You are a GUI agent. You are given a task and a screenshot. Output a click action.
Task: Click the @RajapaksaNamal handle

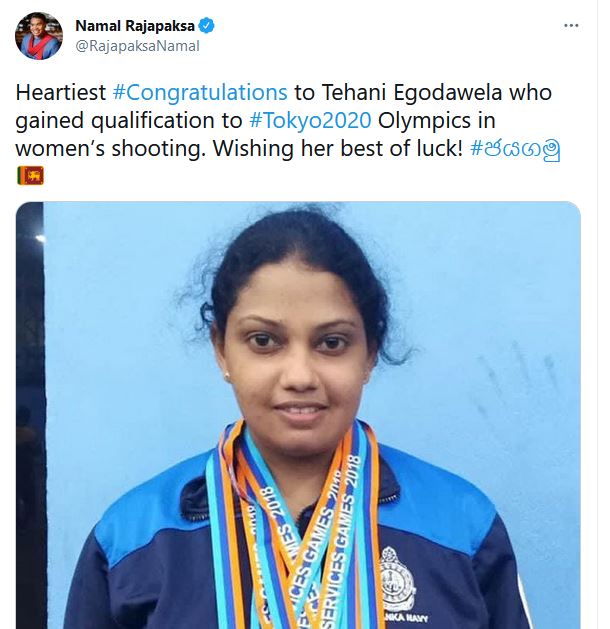(x=137, y=46)
